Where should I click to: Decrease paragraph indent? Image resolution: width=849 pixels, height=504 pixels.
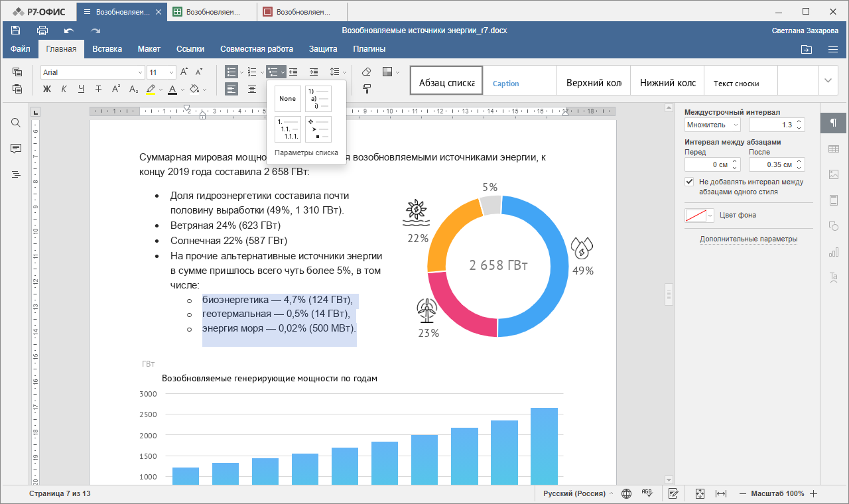(293, 72)
